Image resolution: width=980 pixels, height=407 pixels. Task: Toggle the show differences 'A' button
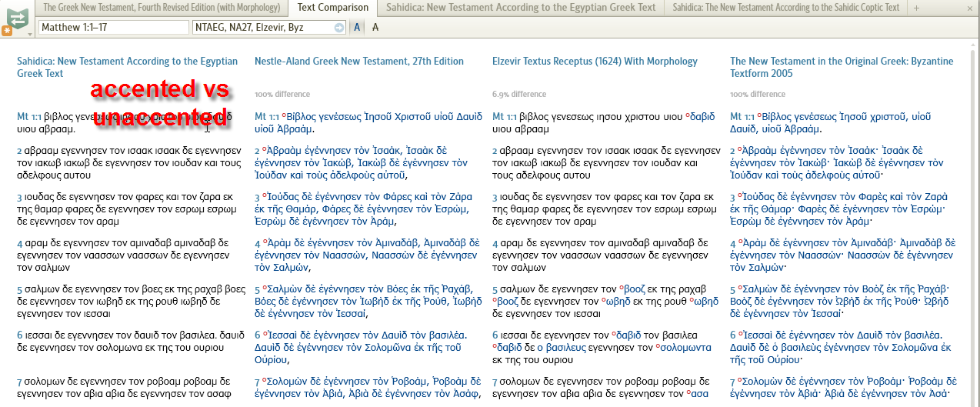click(358, 28)
